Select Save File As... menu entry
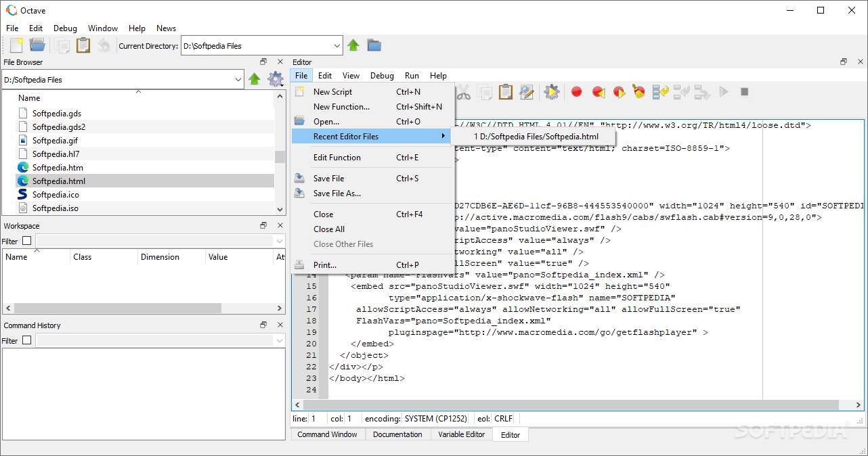The width and height of the screenshot is (868, 456). click(x=372, y=193)
